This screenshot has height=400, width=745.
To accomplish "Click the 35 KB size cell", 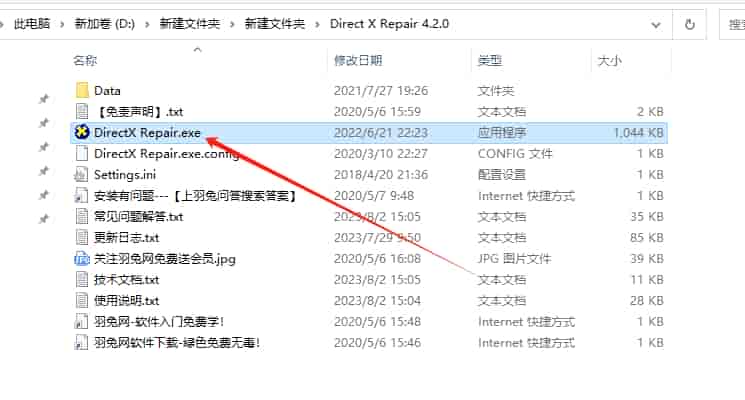I will 647,216.
